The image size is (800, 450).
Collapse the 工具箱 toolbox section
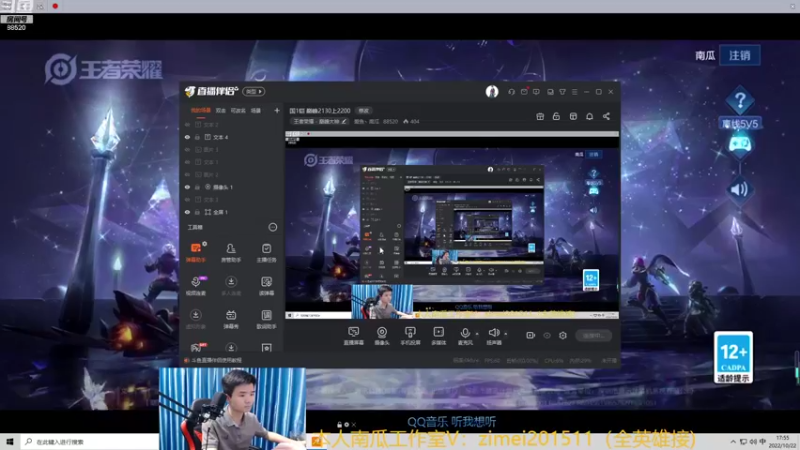[273, 227]
